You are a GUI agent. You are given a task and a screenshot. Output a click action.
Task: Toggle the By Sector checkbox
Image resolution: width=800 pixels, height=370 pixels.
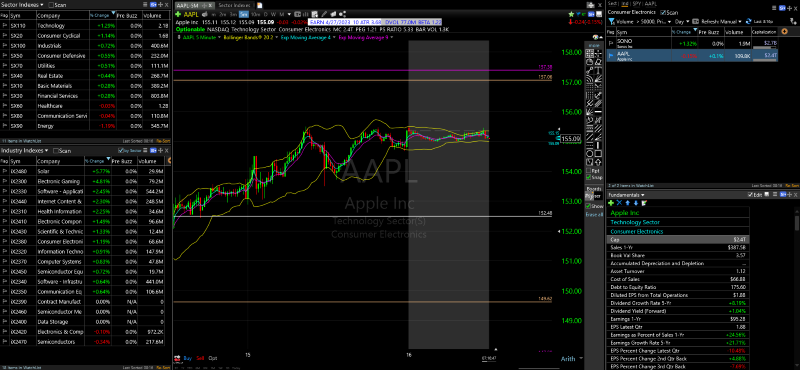pyautogui.click(x=120, y=151)
